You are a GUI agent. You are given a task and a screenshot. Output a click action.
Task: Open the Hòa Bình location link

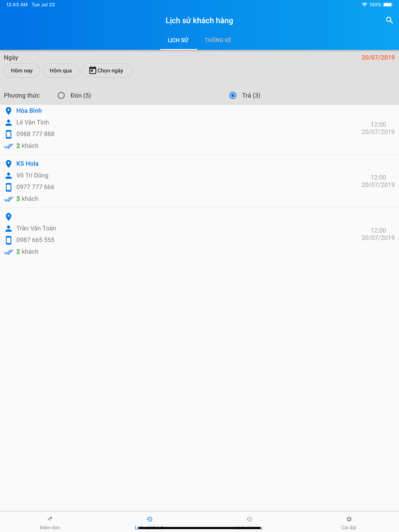(29, 111)
